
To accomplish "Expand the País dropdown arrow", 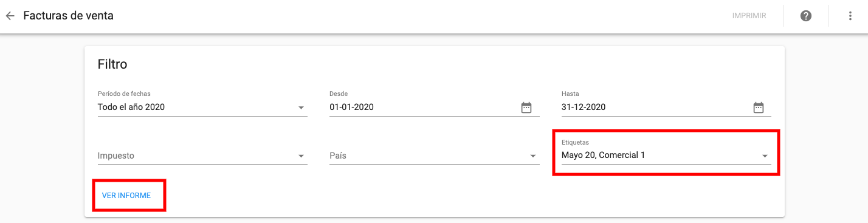I will pos(533,156).
